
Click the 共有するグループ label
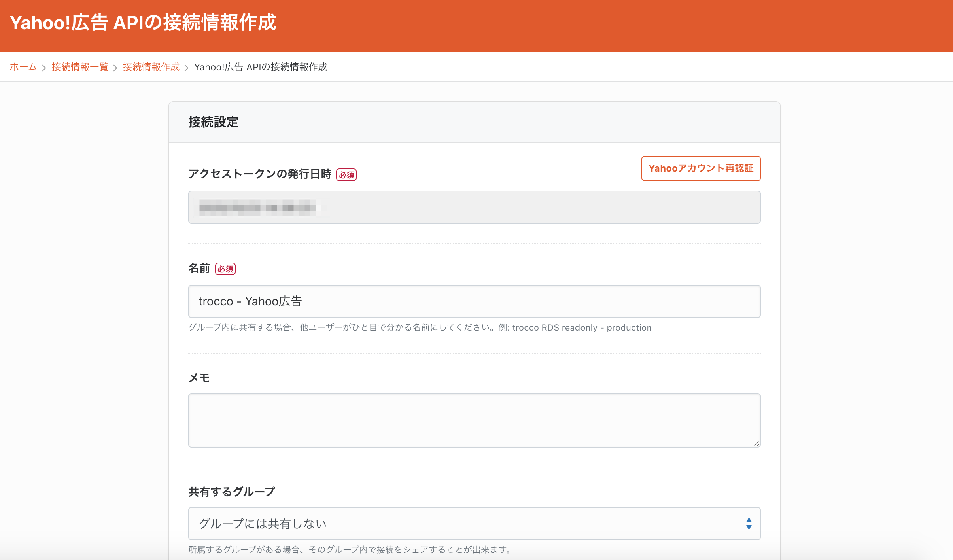pos(232,492)
